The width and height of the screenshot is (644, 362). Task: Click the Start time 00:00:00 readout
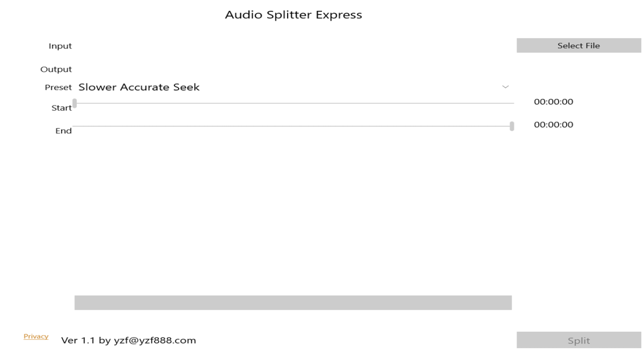click(x=553, y=102)
